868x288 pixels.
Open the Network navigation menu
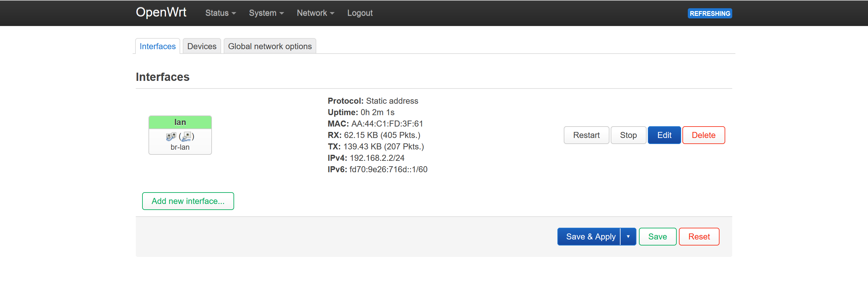pos(315,13)
